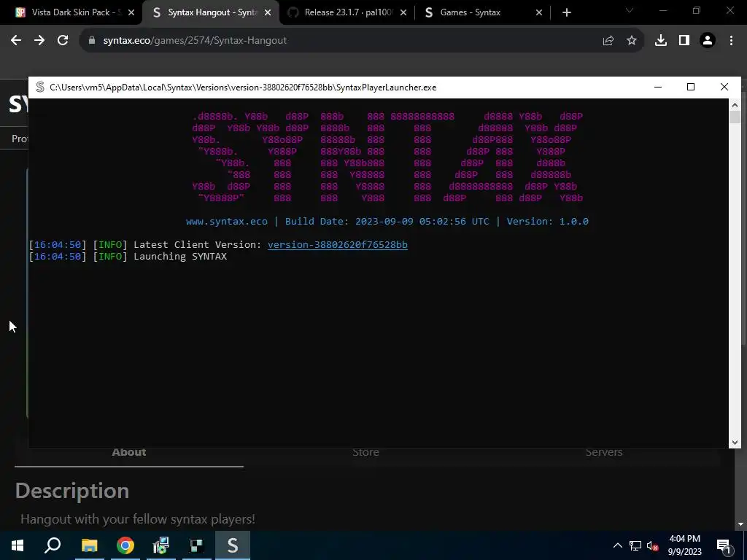Switch to Syntax Hangout tab

pyautogui.click(x=209, y=12)
